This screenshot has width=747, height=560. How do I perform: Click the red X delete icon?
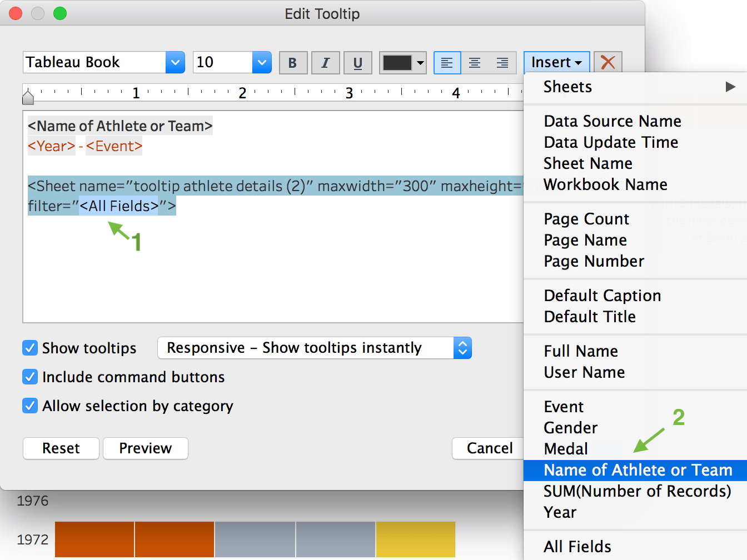click(607, 62)
